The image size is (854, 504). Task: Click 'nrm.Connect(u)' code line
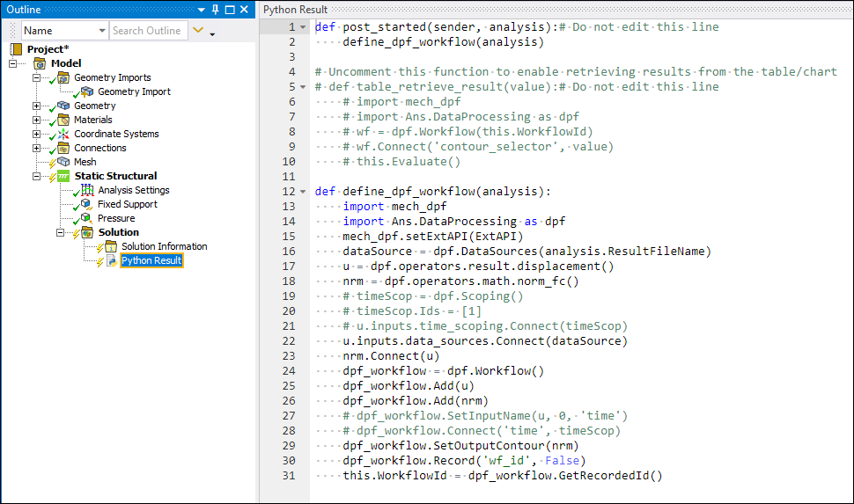pos(391,356)
